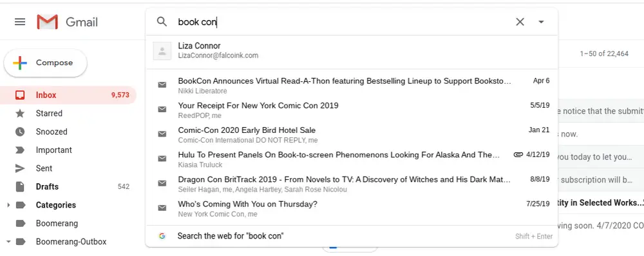The image size is (644, 256).
Task: Clear the search with the X icon
Action: [520, 22]
